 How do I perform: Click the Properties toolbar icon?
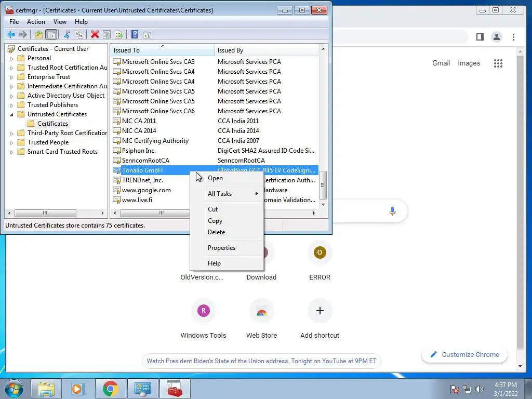[107, 35]
